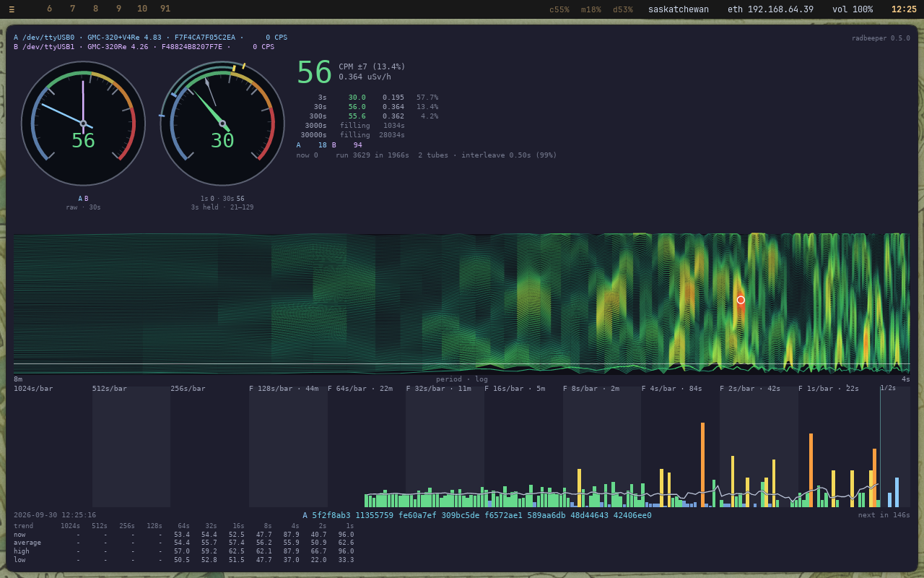Click the red circle marker on the spectrogram
Viewport: 924px width, 578px height.
coord(741,300)
